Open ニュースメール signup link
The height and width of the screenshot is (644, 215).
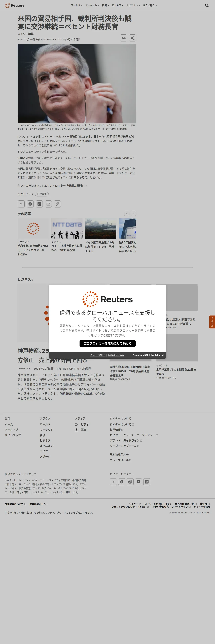click(x=121, y=460)
